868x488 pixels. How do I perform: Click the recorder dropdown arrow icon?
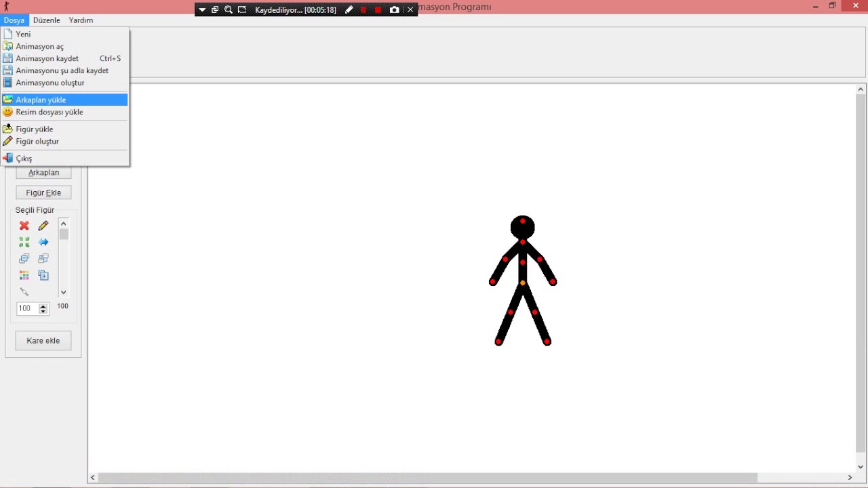[x=202, y=10]
